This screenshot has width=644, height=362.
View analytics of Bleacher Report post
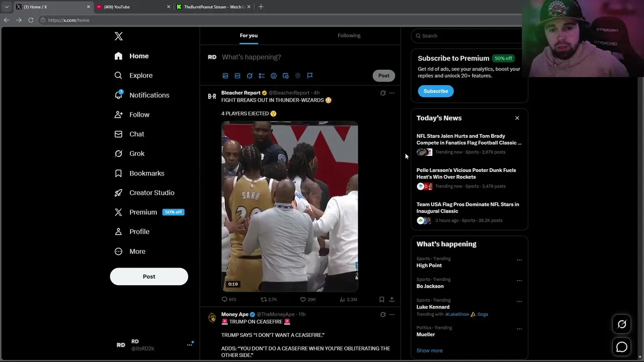pyautogui.click(x=348, y=300)
